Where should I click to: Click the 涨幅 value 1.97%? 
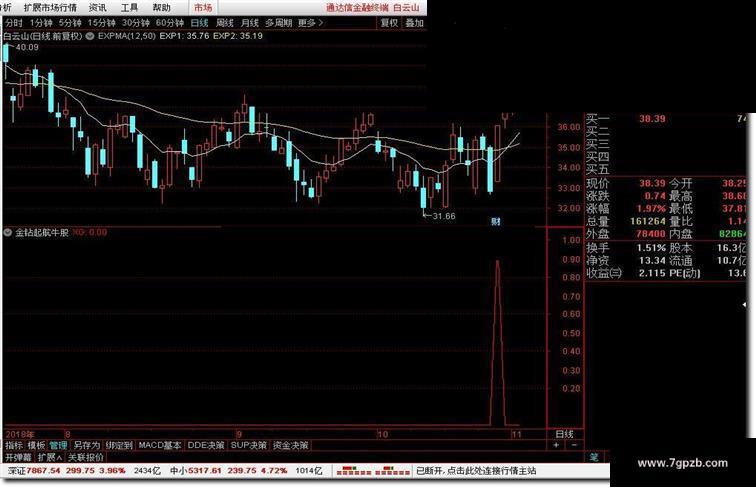[x=651, y=209]
